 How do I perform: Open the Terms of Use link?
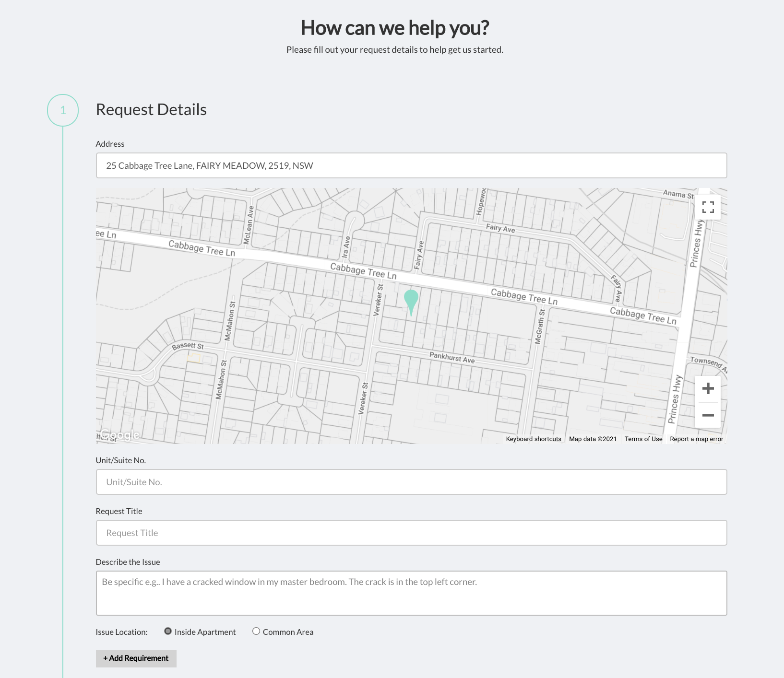pos(643,438)
